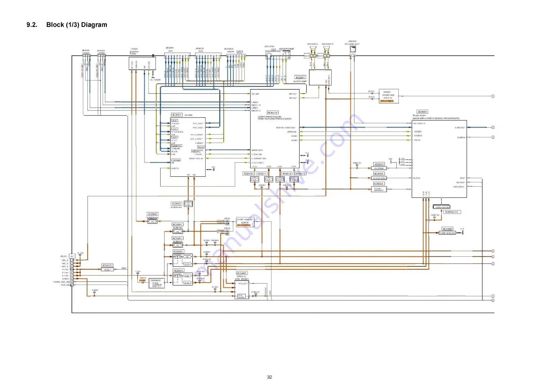The width and height of the screenshot is (555, 392).
Task: Click the A11 connector box
Action: click(320, 56)
